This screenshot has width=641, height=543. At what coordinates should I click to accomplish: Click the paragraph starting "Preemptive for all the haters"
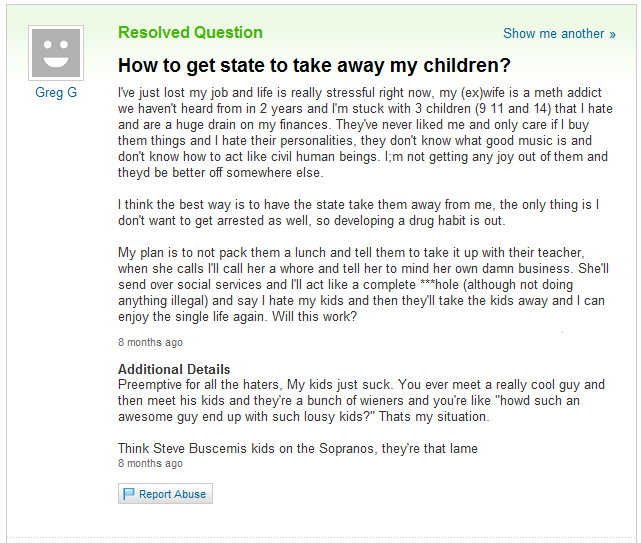point(360,400)
